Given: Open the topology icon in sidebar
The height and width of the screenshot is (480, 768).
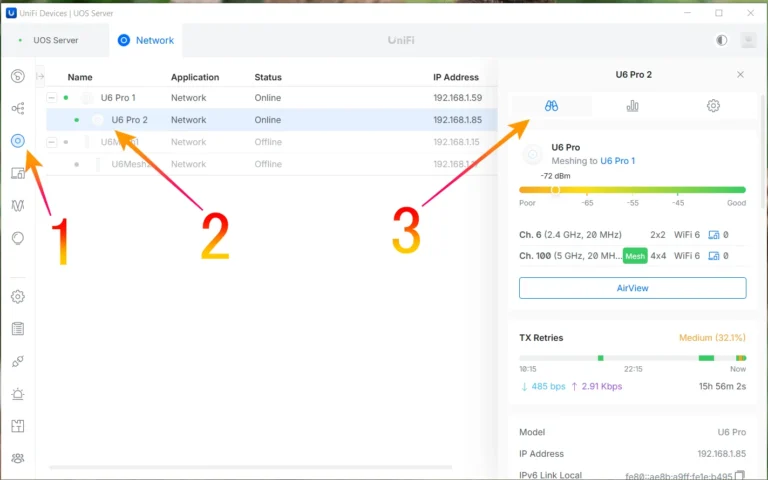Looking at the screenshot, I should (18, 108).
